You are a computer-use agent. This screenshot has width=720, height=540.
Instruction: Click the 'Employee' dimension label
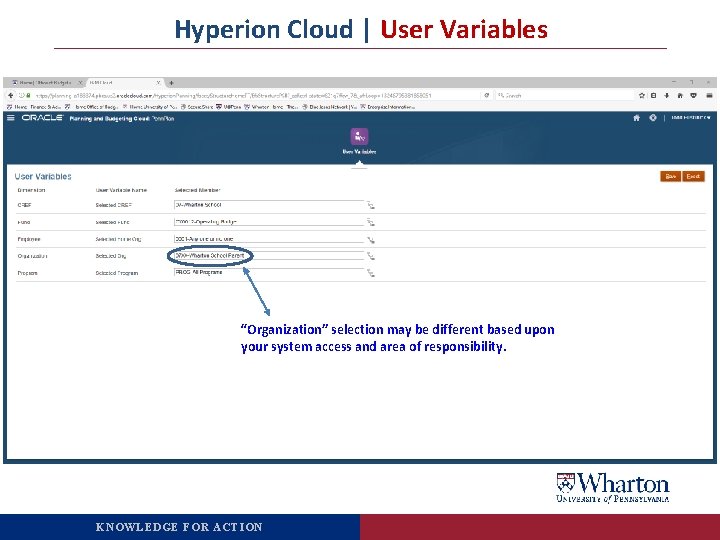(29, 240)
